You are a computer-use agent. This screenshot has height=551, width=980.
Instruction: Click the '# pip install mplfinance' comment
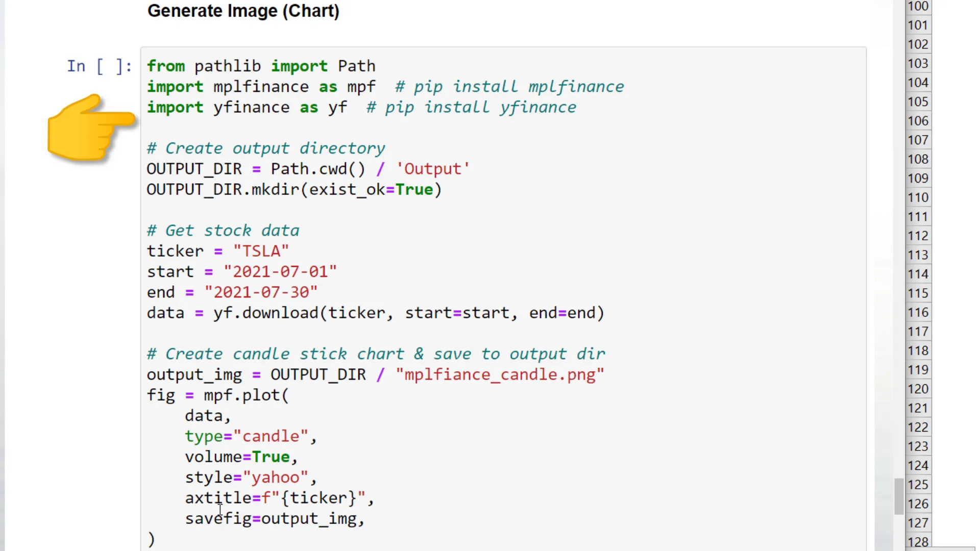pos(509,87)
